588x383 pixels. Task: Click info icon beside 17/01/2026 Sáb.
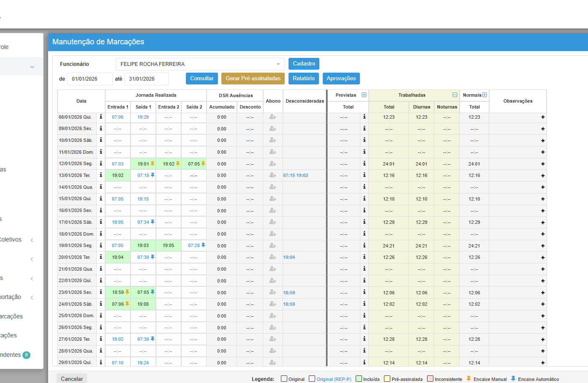101,222
